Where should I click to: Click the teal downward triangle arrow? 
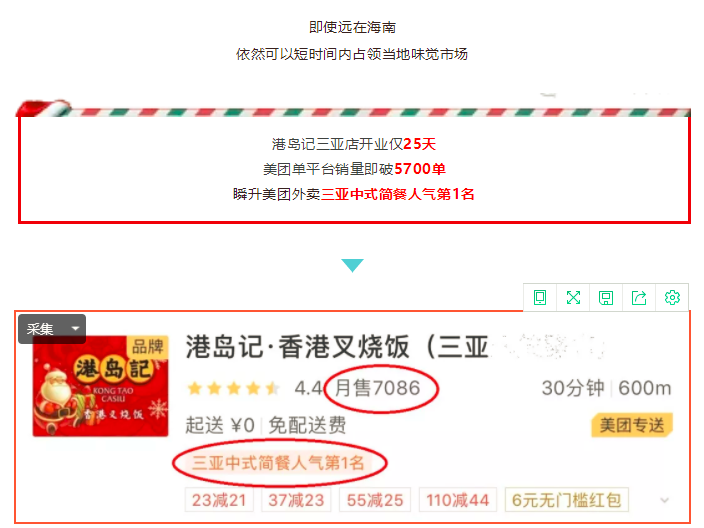(352, 265)
